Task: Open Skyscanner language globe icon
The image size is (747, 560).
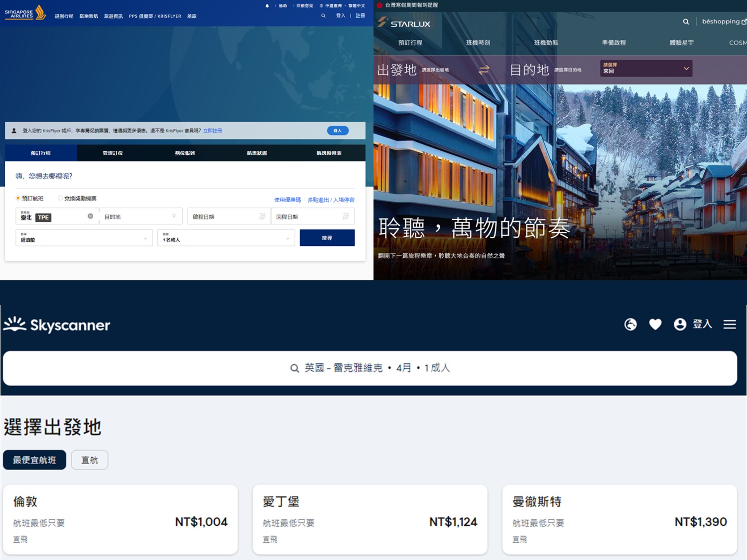Action: click(631, 324)
